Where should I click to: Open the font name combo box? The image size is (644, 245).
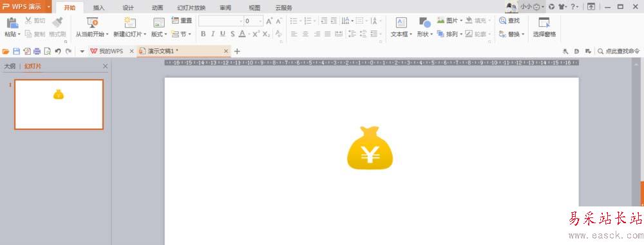coord(221,21)
